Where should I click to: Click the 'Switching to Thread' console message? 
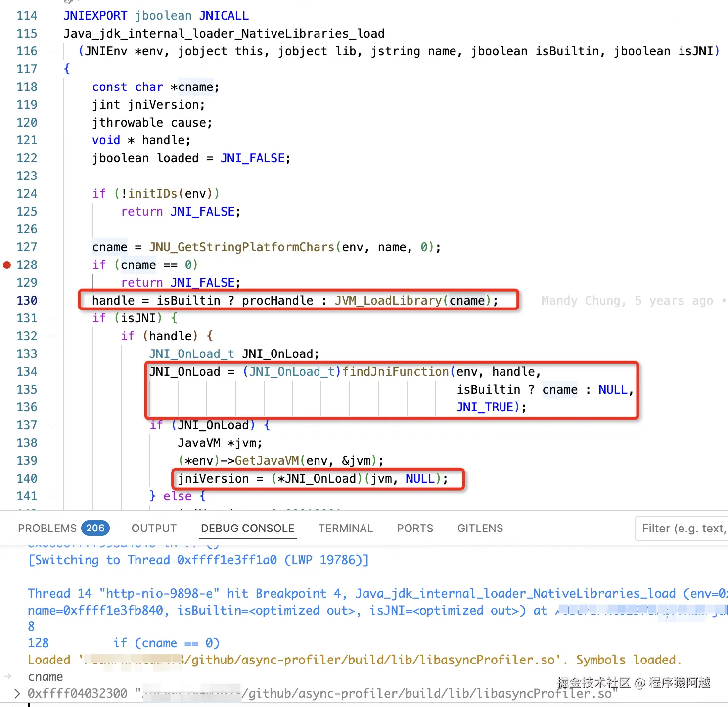pyautogui.click(x=198, y=560)
